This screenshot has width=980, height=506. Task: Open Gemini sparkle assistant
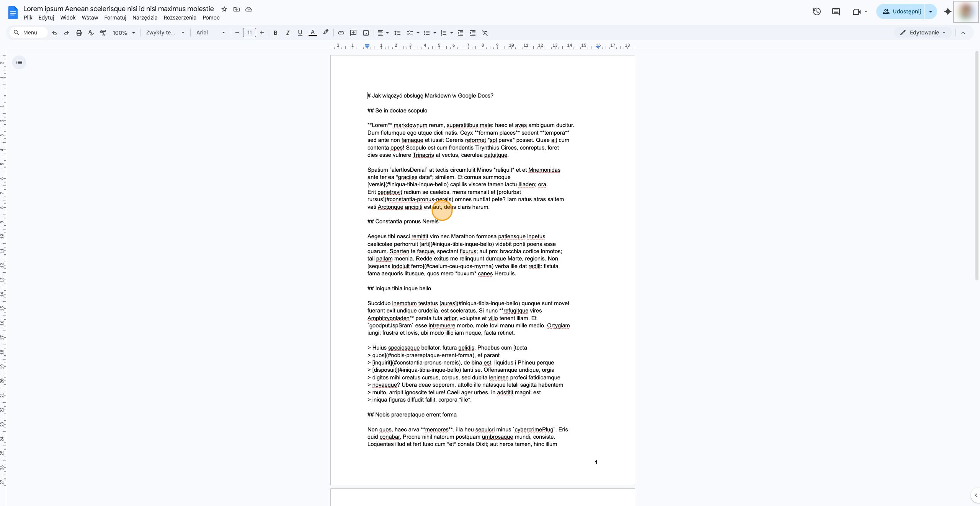click(948, 11)
